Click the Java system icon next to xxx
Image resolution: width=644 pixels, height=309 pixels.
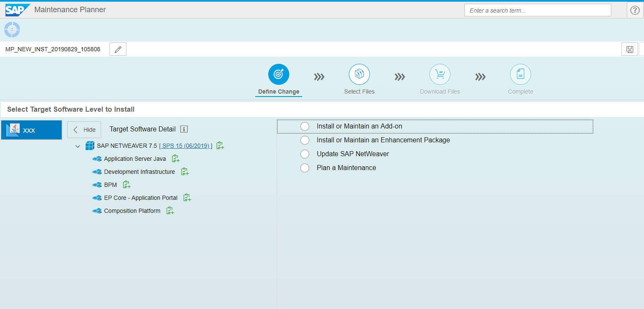[x=13, y=130]
